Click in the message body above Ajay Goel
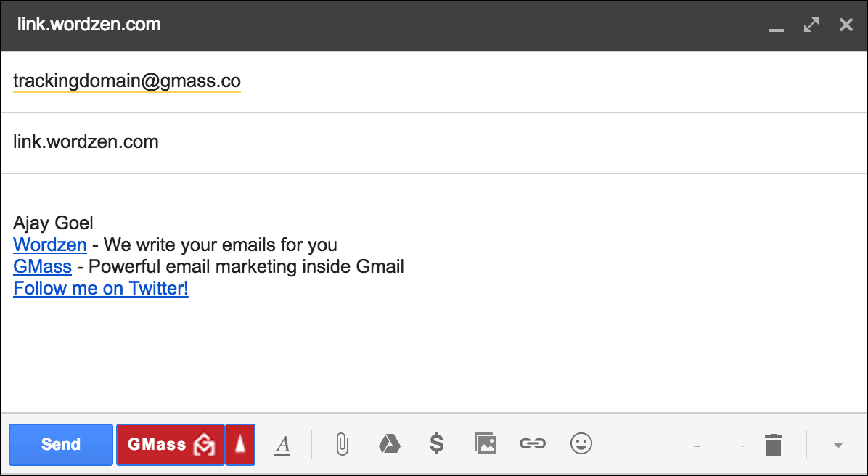Screen dimensions: 868x476 [434, 197]
